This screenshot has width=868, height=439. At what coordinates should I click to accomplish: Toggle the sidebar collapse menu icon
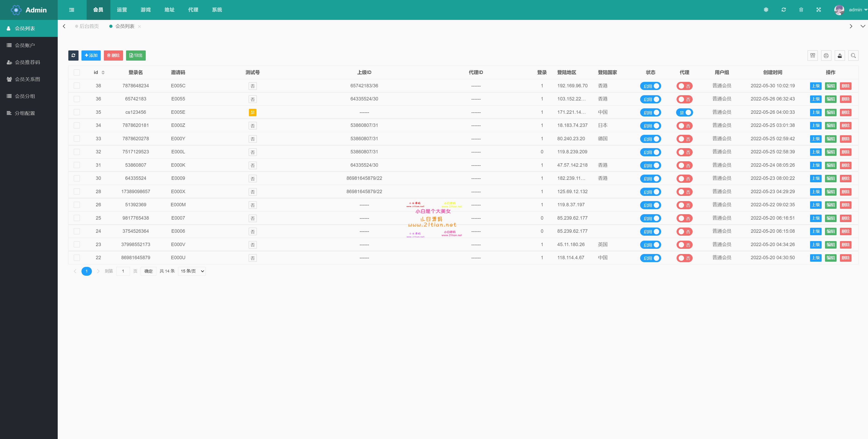click(72, 10)
